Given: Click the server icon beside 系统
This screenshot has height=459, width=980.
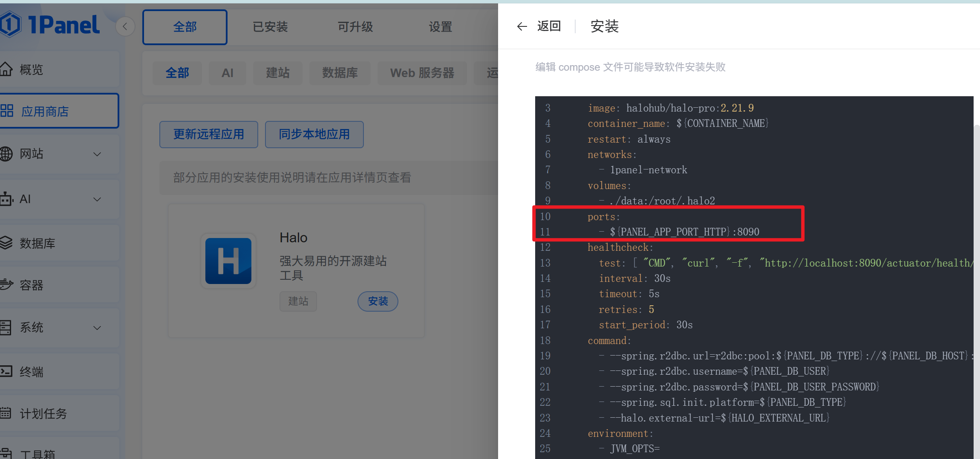Looking at the screenshot, I should point(6,327).
